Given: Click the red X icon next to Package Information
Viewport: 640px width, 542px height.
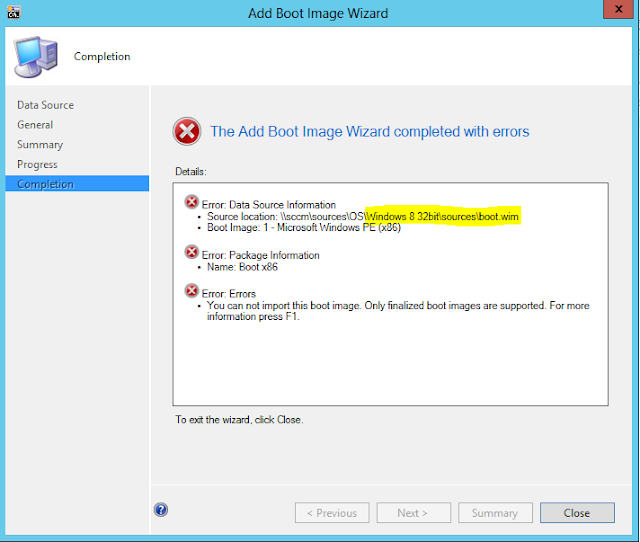Looking at the screenshot, I should (191, 252).
